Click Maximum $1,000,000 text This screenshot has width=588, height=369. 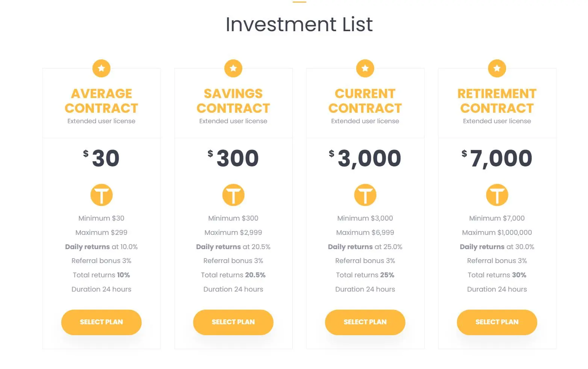coord(497,233)
